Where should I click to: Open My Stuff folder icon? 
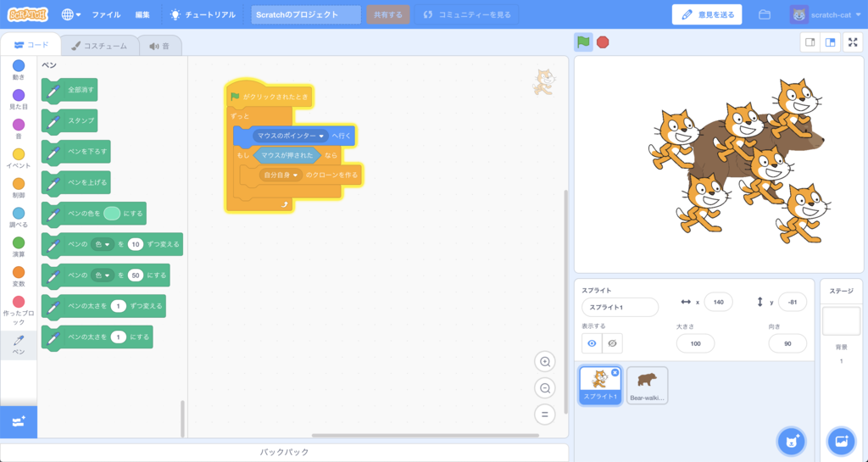point(765,14)
